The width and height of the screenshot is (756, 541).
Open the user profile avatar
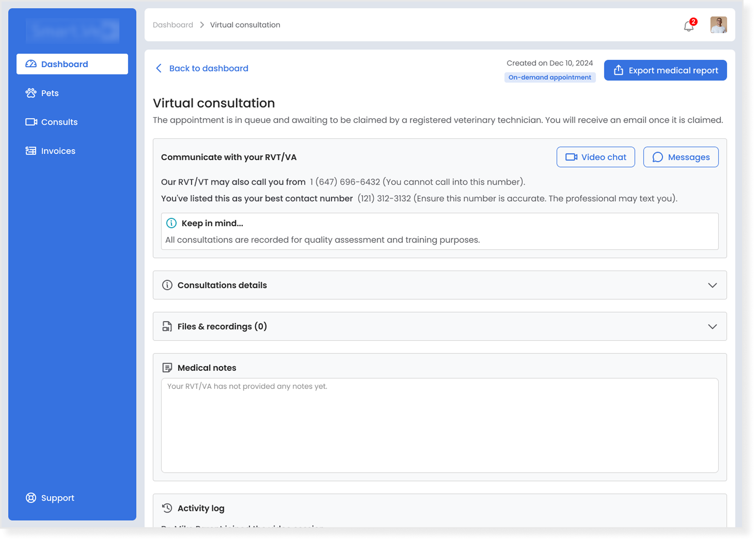point(718,25)
